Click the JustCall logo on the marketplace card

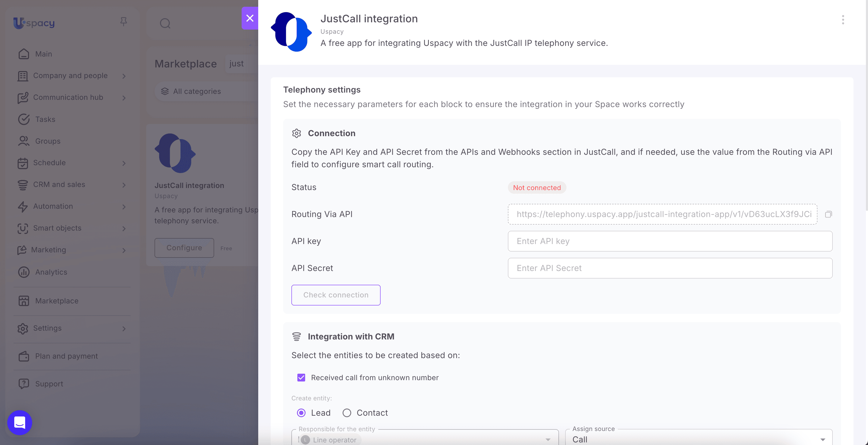coord(175,154)
